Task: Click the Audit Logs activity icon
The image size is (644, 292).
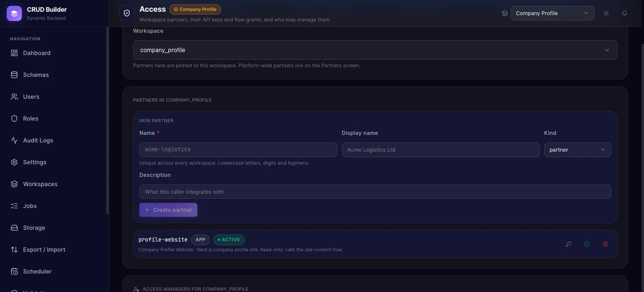Action: click(x=14, y=140)
